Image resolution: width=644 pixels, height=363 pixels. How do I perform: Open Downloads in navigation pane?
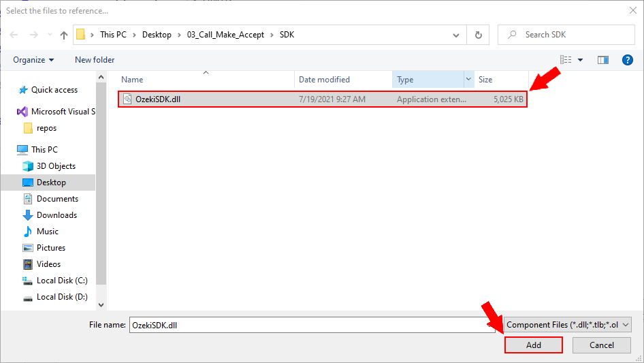coord(57,215)
